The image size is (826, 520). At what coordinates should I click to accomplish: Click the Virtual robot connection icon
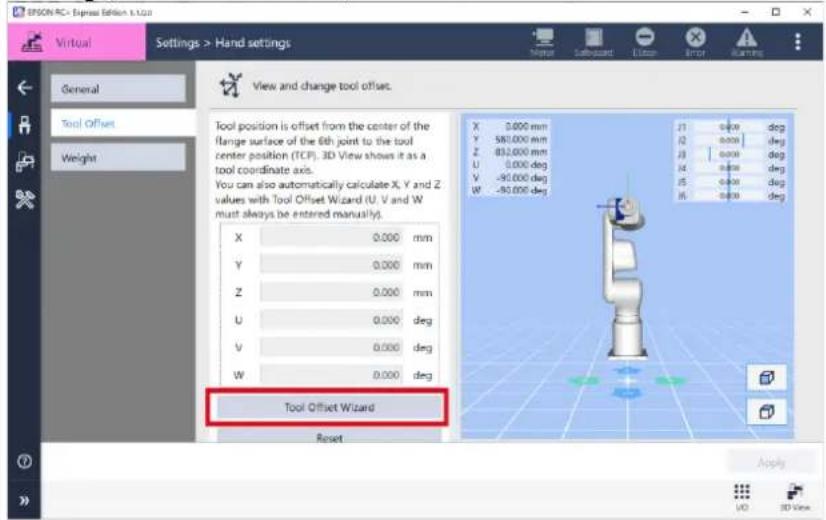click(x=32, y=43)
